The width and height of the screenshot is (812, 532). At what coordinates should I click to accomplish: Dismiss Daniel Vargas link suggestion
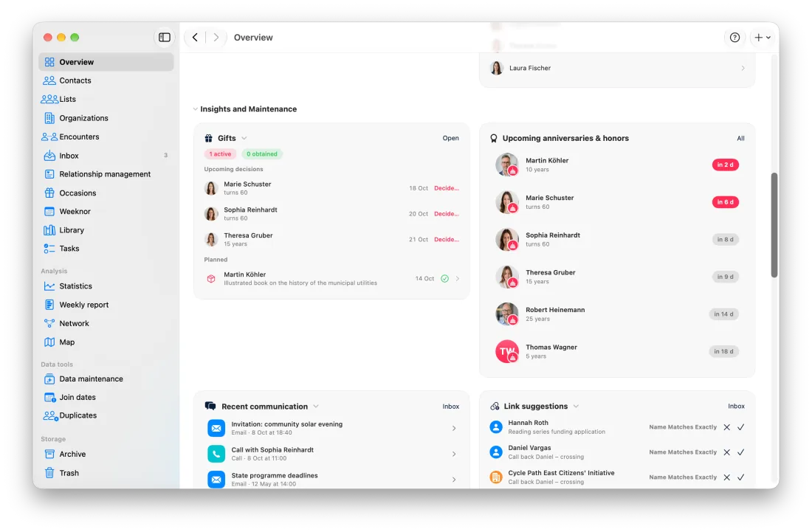726,452
